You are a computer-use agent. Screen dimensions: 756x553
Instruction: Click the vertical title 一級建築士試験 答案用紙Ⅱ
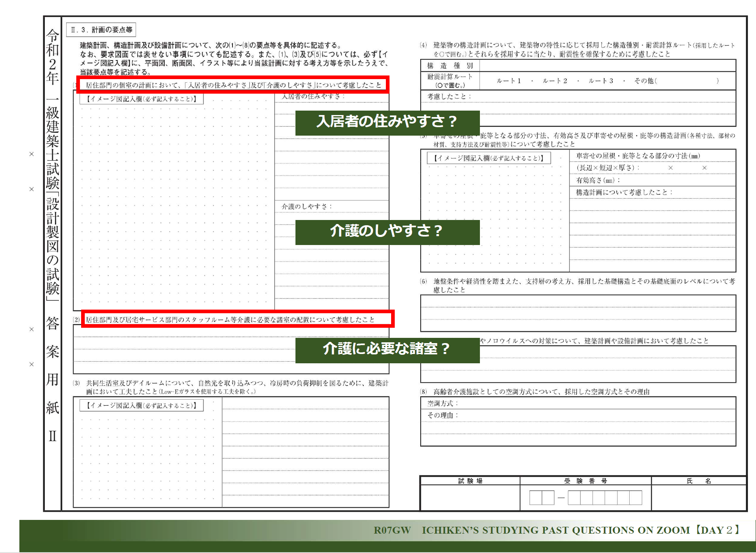point(52,236)
